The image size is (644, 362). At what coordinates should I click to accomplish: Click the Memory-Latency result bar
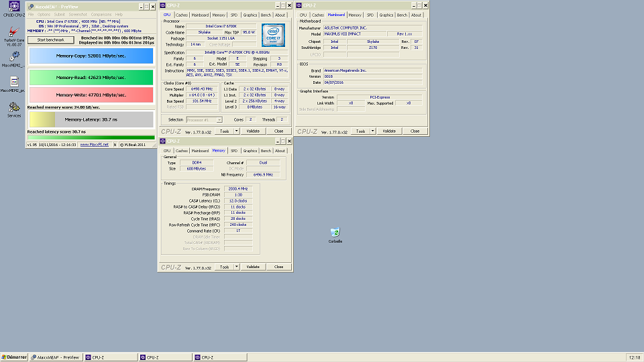[x=91, y=119]
